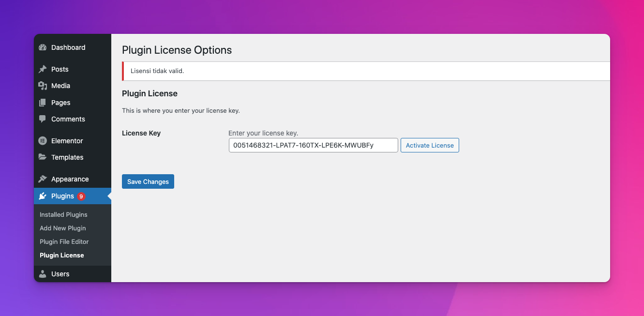Screen dimensions: 644x316
Task: Click the Templates folder icon
Action: coord(43,157)
